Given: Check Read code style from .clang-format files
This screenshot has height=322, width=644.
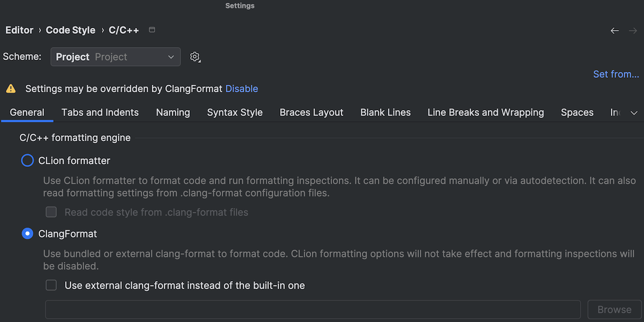Looking at the screenshot, I should (x=51, y=213).
